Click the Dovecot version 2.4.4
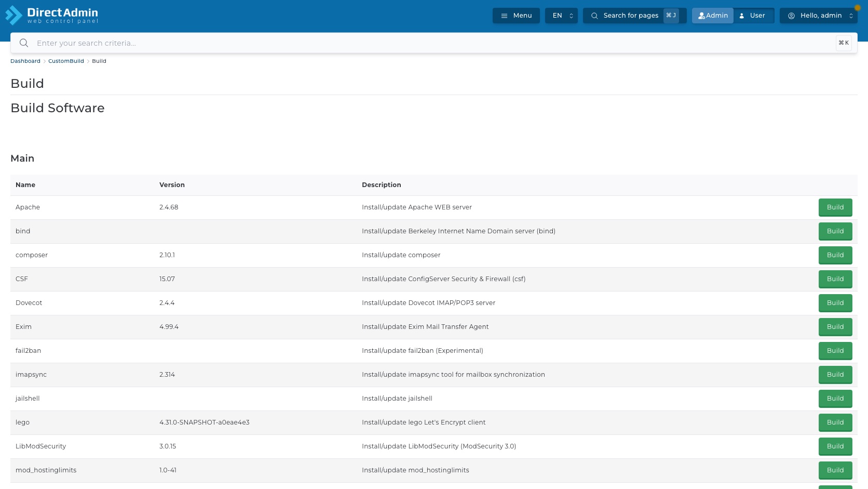Image resolution: width=868 pixels, height=489 pixels. [x=167, y=303]
